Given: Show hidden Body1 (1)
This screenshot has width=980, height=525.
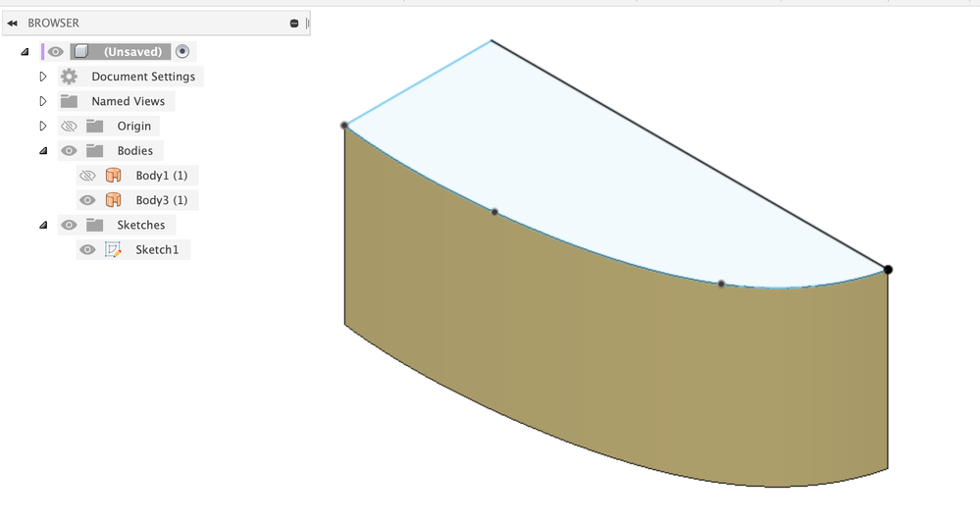Looking at the screenshot, I should (87, 176).
